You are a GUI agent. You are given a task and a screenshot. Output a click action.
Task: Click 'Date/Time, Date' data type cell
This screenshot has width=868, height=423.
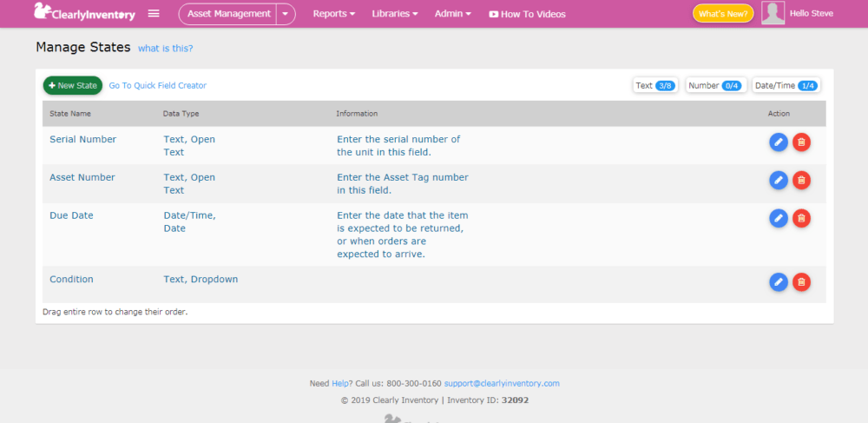(189, 222)
